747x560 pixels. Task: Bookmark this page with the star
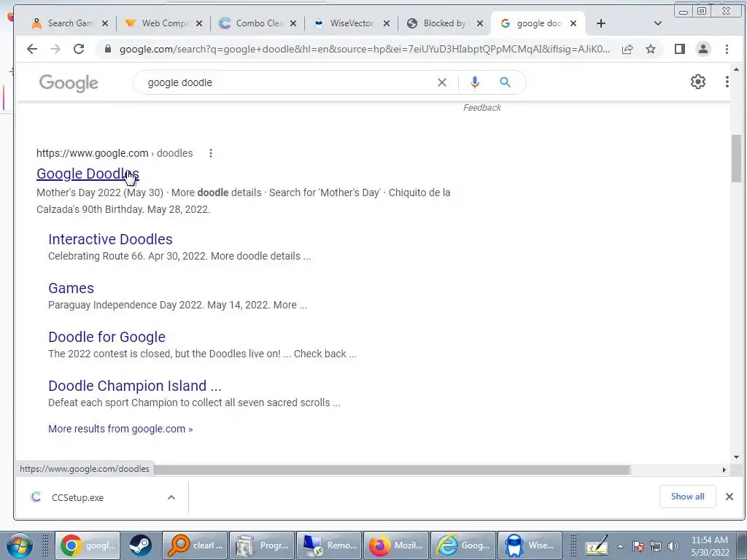point(651,49)
